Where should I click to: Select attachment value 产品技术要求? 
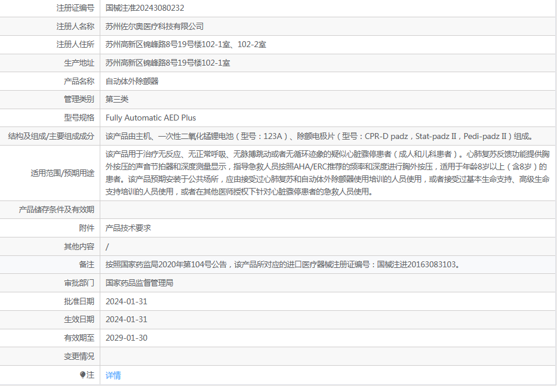[x=128, y=228]
